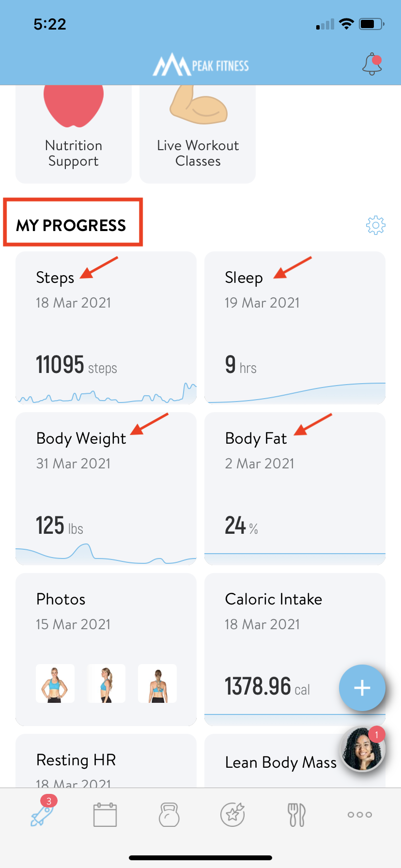Open the notification bell
The height and width of the screenshot is (868, 401).
point(372,64)
